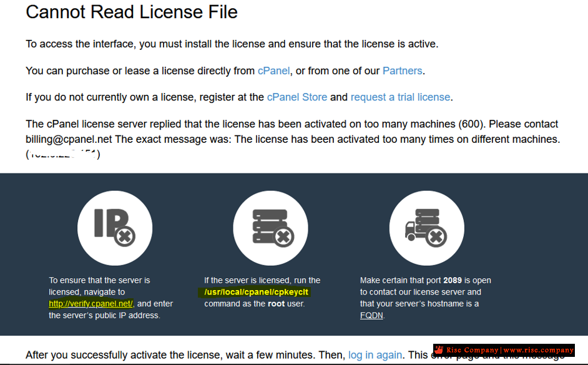Click 'The cPanel license server replied' text
The height and width of the screenshot is (365, 588).
(x=114, y=124)
